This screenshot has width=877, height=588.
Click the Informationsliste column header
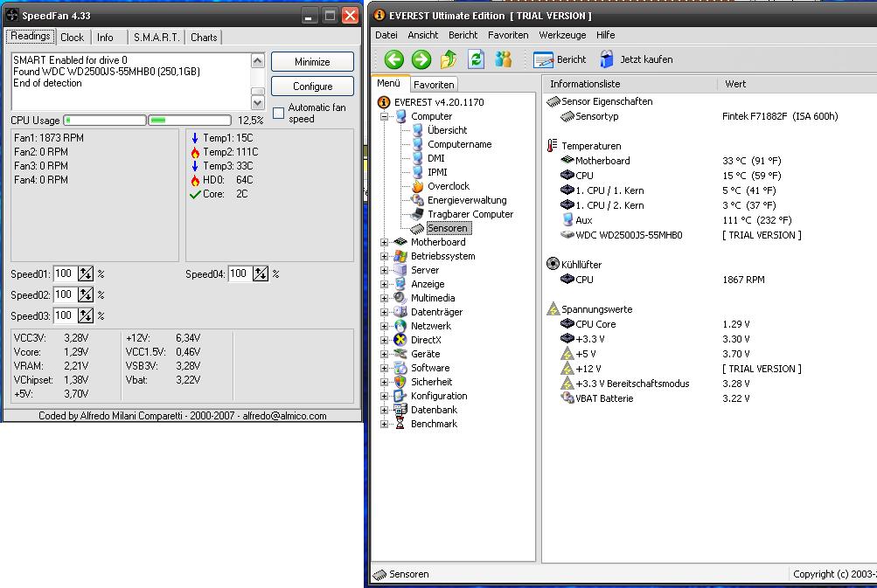(630, 84)
